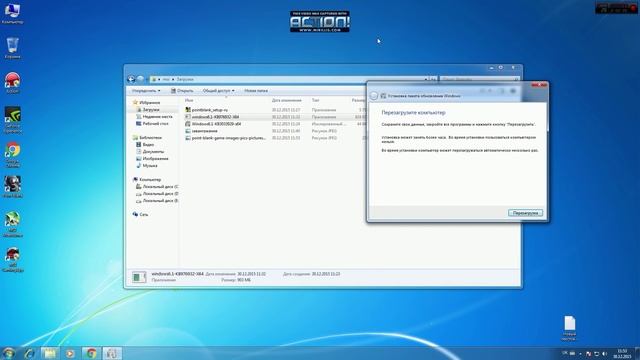Select the third Локальный диск entry
Screen dimensions: 640x360
[157, 201]
